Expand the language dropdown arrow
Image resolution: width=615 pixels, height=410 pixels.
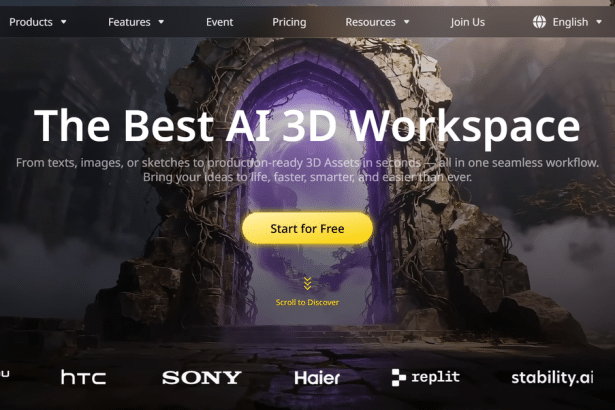click(599, 22)
